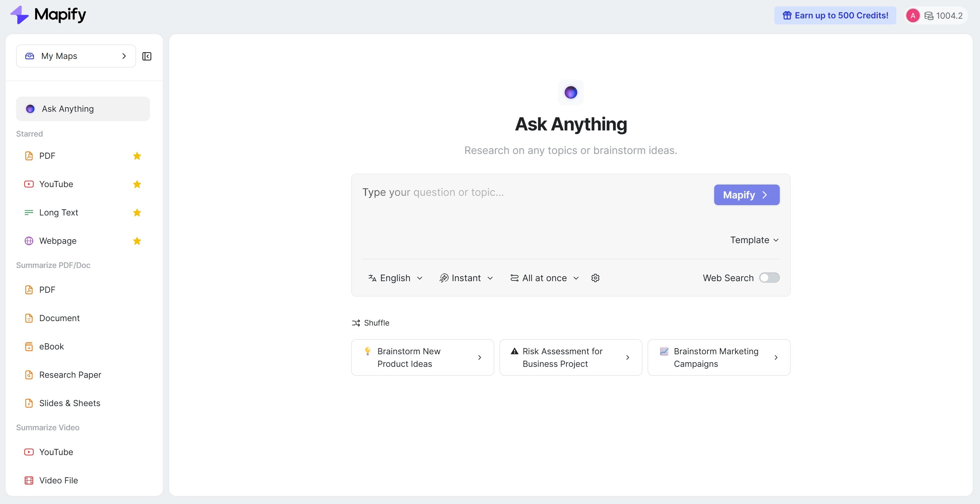Unstar the starred Webpage item

(x=137, y=241)
